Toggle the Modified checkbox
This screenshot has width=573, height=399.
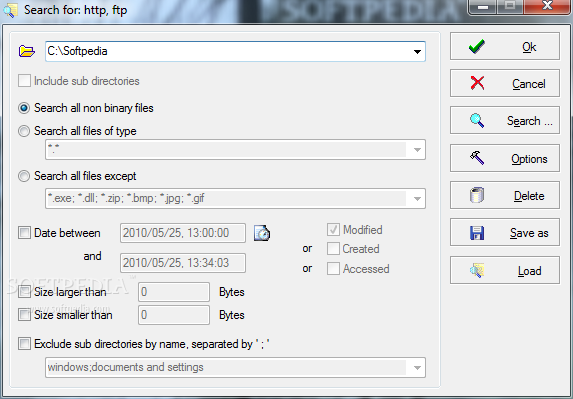coord(333,230)
